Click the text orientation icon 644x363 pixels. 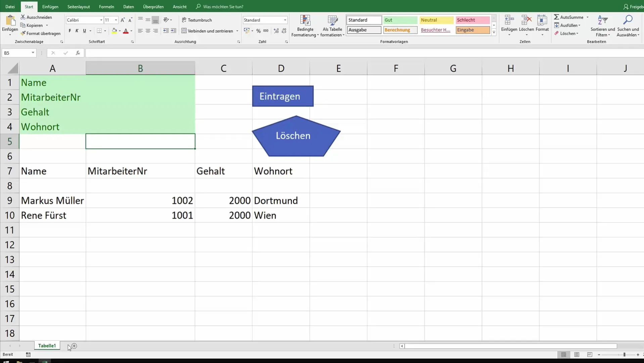166,20
